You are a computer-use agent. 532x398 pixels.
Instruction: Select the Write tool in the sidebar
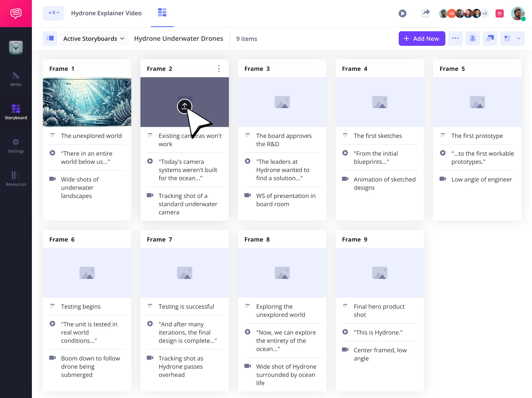click(x=16, y=79)
